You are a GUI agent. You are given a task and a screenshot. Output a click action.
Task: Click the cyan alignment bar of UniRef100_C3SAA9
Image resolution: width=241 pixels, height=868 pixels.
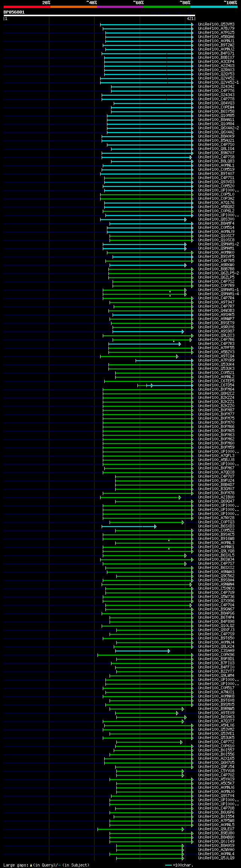(x=142, y=651)
